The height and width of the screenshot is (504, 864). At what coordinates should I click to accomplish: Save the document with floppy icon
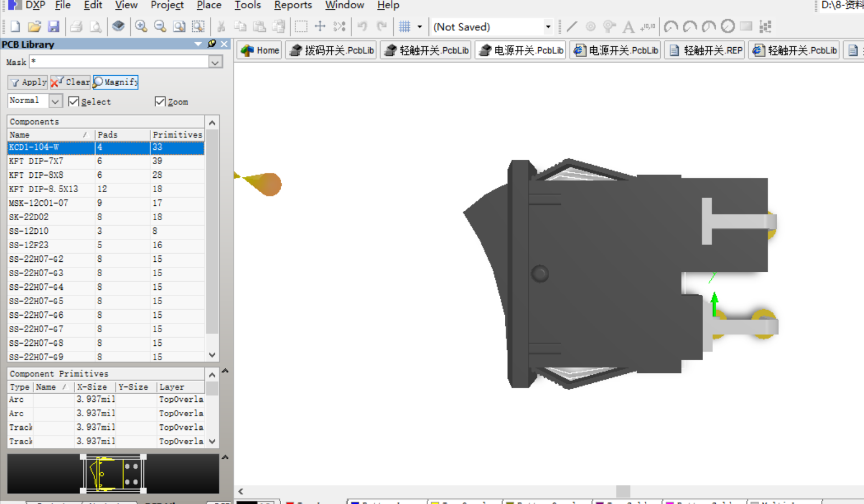[53, 26]
